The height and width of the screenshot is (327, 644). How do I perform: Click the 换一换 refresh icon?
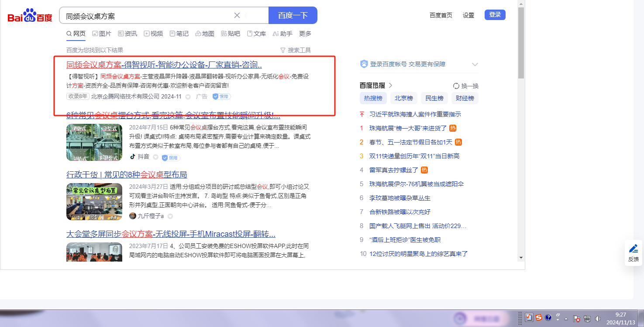(x=456, y=86)
